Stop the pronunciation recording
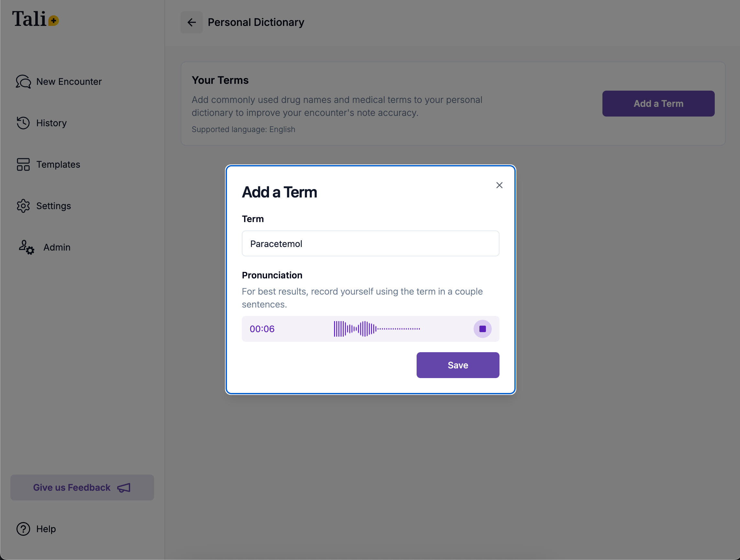Viewport: 740px width, 560px height. coord(482,329)
